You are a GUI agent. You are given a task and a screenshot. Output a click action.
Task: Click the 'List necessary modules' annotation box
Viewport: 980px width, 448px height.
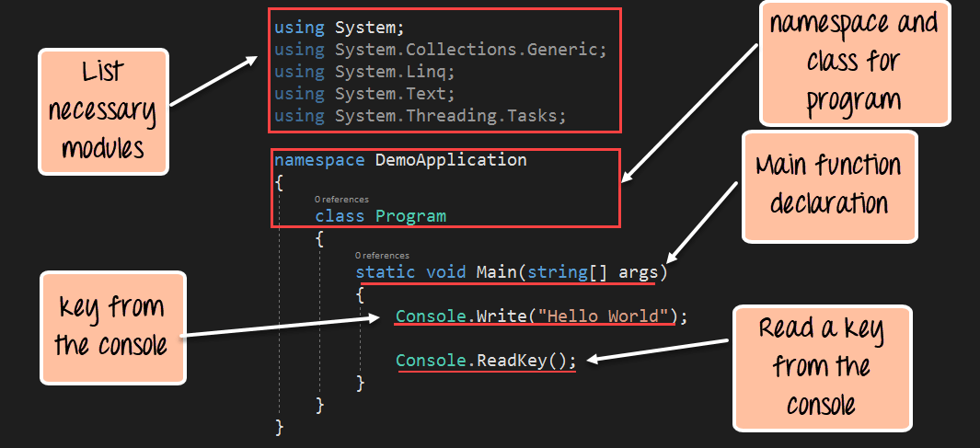pyautogui.click(x=103, y=111)
